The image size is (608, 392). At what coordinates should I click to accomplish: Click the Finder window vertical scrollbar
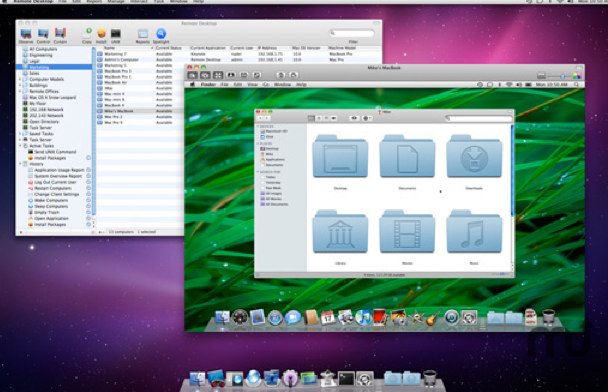513,171
